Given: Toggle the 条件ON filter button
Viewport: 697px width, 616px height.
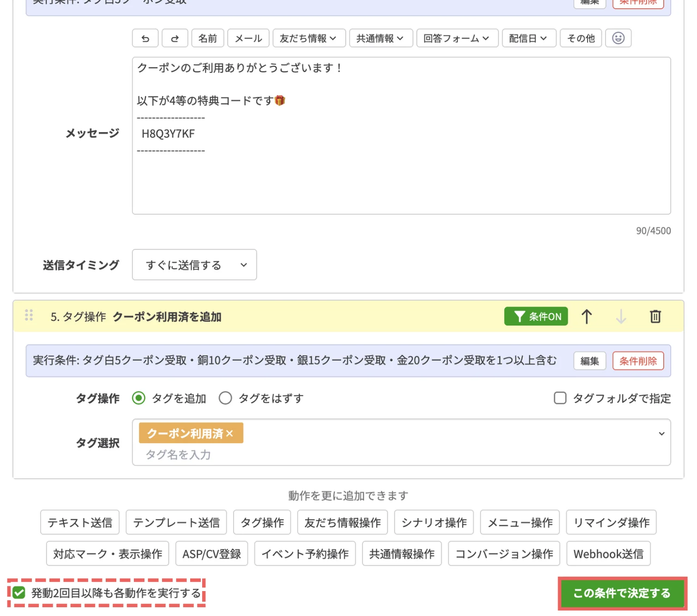Looking at the screenshot, I should [x=536, y=317].
